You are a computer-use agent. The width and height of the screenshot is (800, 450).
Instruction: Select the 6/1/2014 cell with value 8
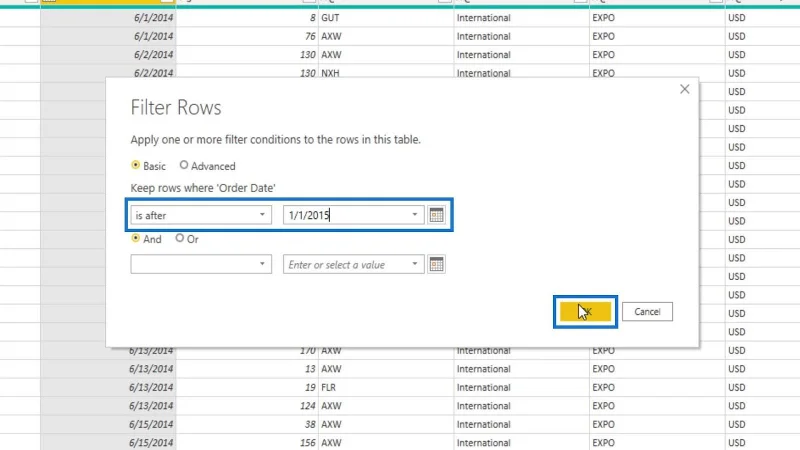point(108,18)
